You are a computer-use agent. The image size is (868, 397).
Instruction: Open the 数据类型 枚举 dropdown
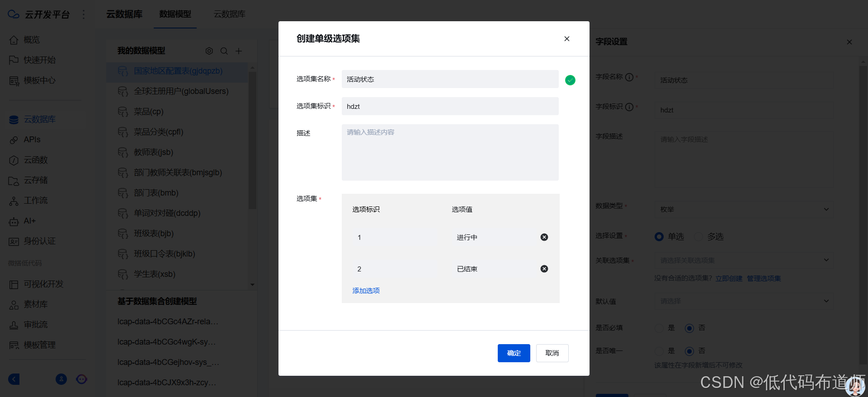tap(744, 210)
